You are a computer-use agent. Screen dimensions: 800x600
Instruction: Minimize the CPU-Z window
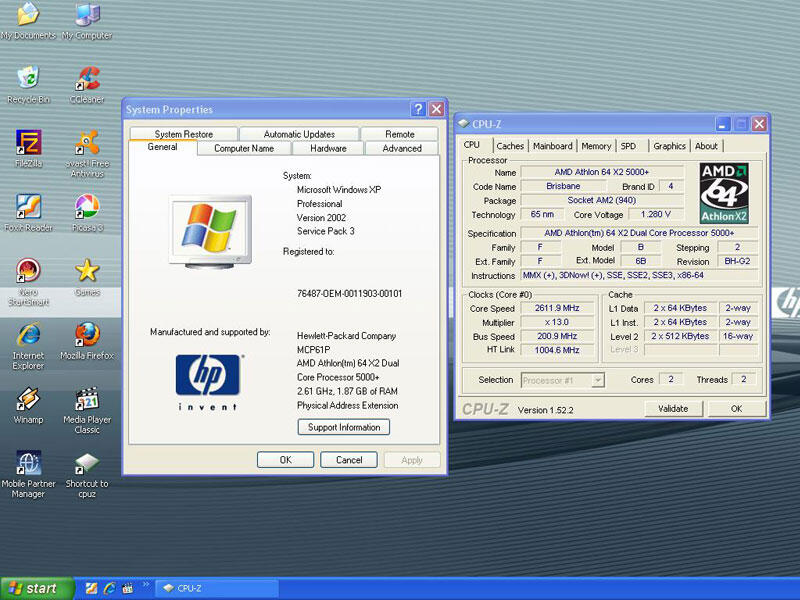[722, 124]
